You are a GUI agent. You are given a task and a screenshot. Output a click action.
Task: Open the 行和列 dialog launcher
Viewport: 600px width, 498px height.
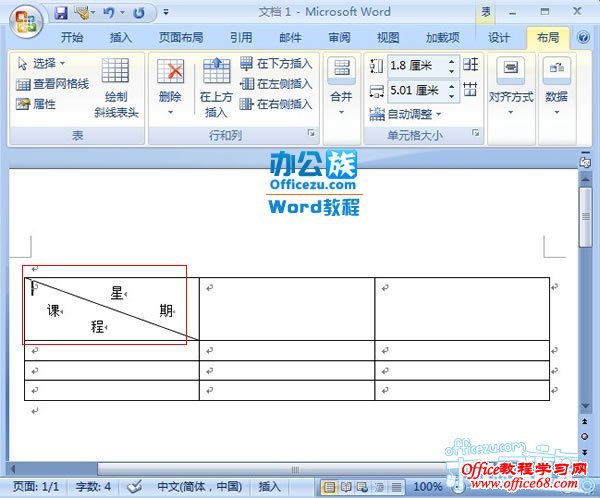pyautogui.click(x=311, y=133)
